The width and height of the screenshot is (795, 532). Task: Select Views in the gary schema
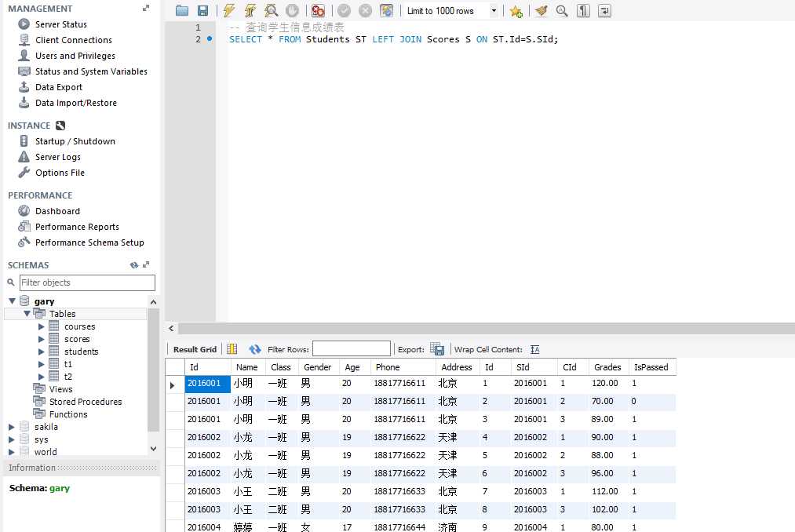61,389
